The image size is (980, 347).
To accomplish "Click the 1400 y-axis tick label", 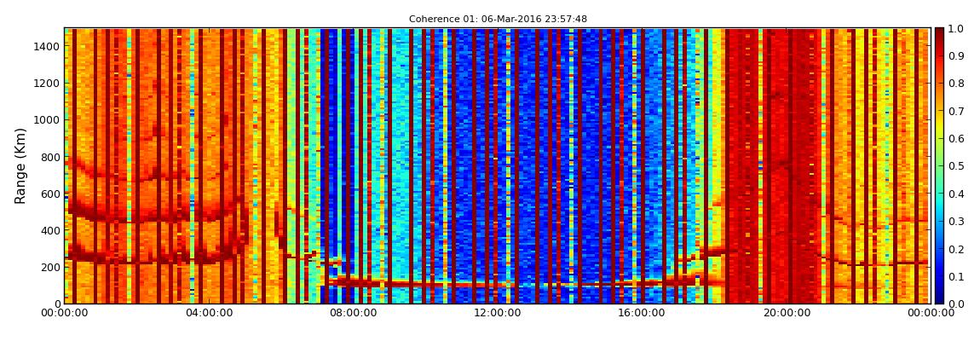I will point(49,46).
